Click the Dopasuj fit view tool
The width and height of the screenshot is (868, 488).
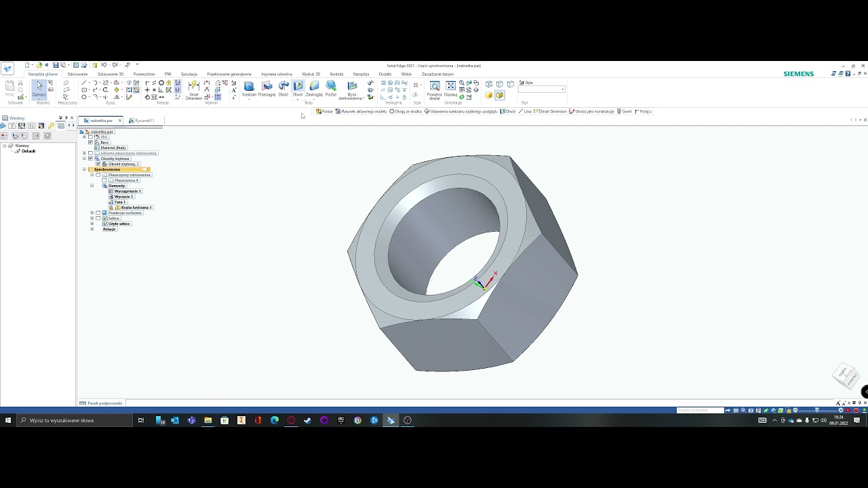point(450,89)
